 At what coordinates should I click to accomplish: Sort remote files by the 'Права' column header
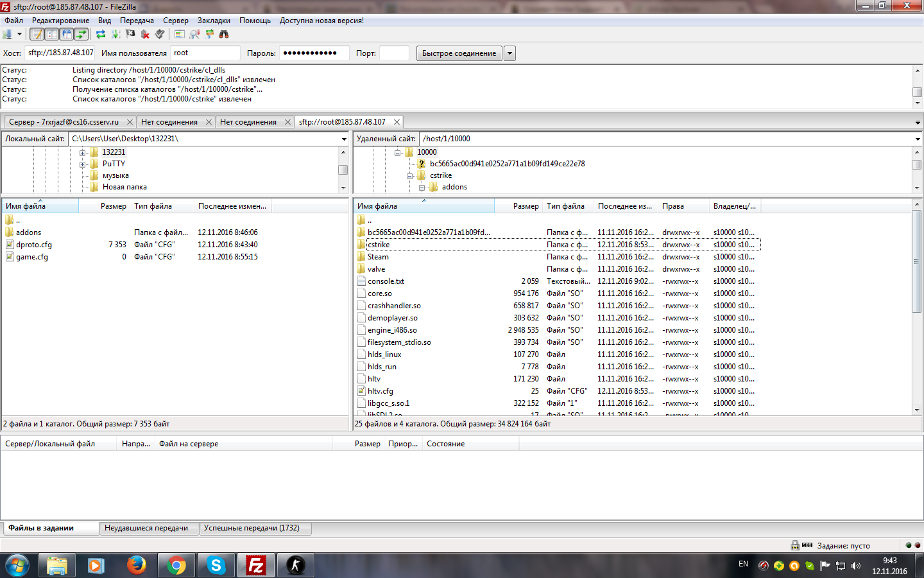point(684,206)
